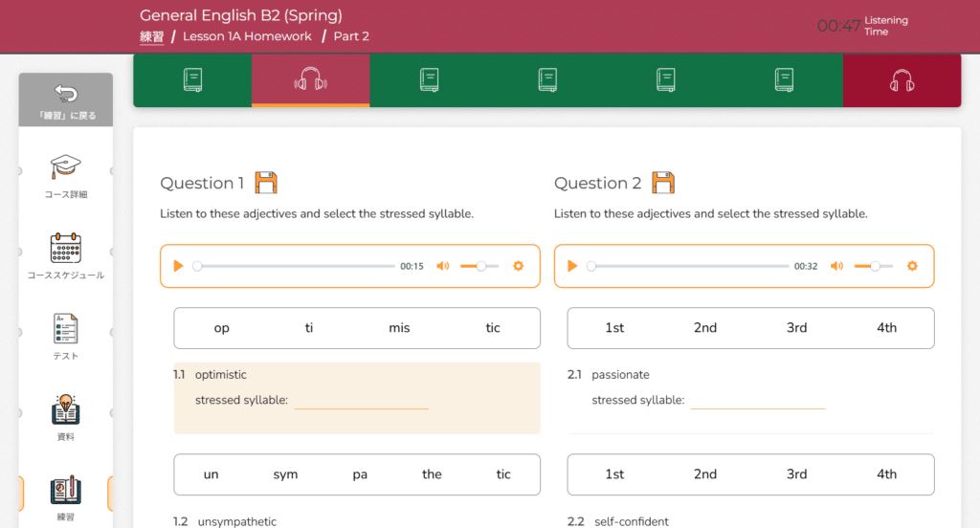Open the コース詳細 graduation cap icon
This screenshot has width=980, height=528.
tap(65, 168)
